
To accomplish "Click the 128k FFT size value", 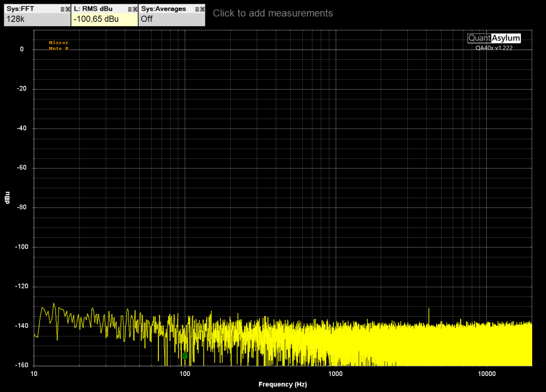I will click(14, 19).
